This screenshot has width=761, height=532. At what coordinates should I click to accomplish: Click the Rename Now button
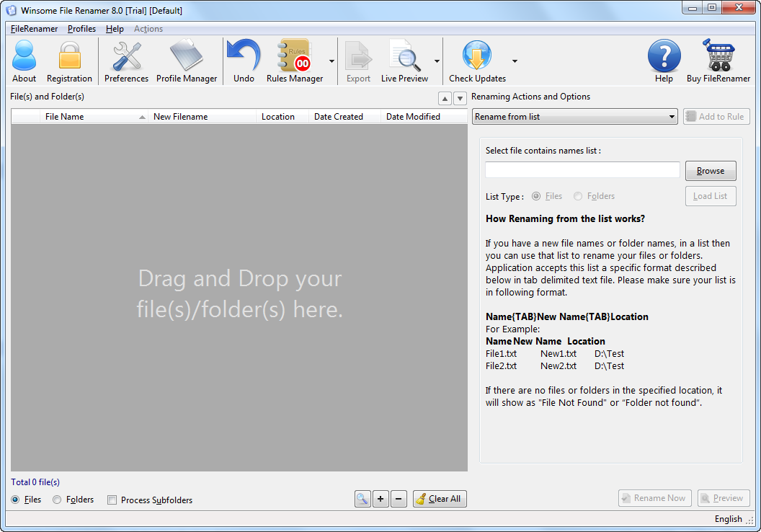click(x=655, y=498)
